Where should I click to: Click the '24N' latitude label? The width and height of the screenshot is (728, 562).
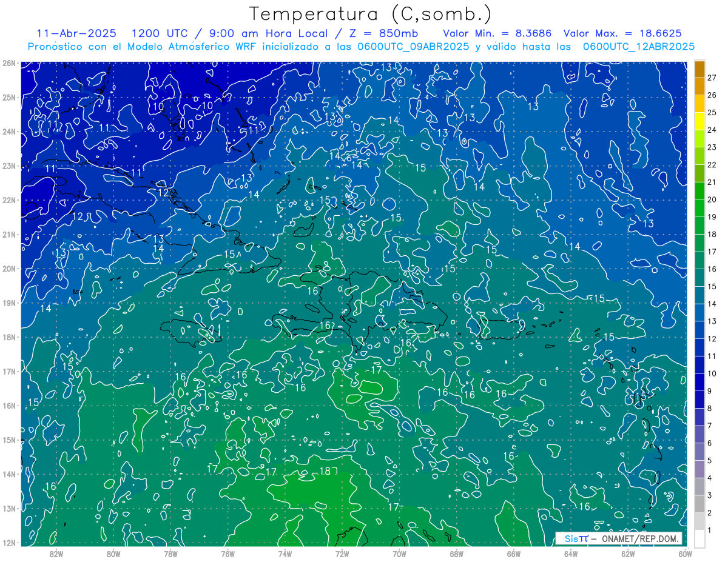pos(8,132)
